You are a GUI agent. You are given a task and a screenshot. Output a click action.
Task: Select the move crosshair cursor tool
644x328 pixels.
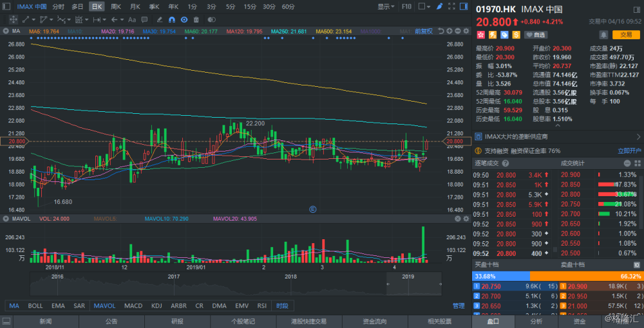click(x=13, y=20)
